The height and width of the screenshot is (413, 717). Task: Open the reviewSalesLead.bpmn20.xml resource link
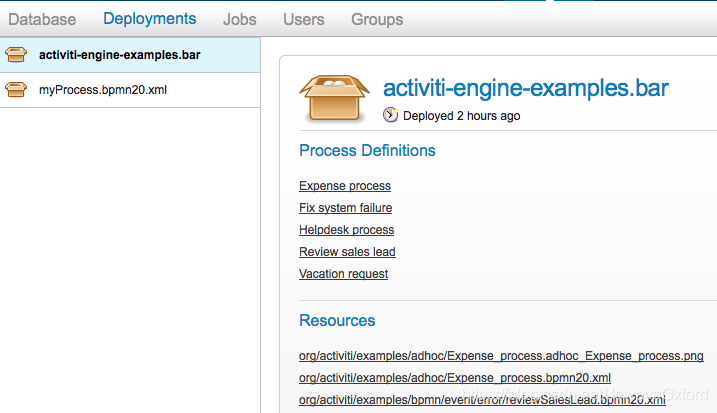pos(481,400)
